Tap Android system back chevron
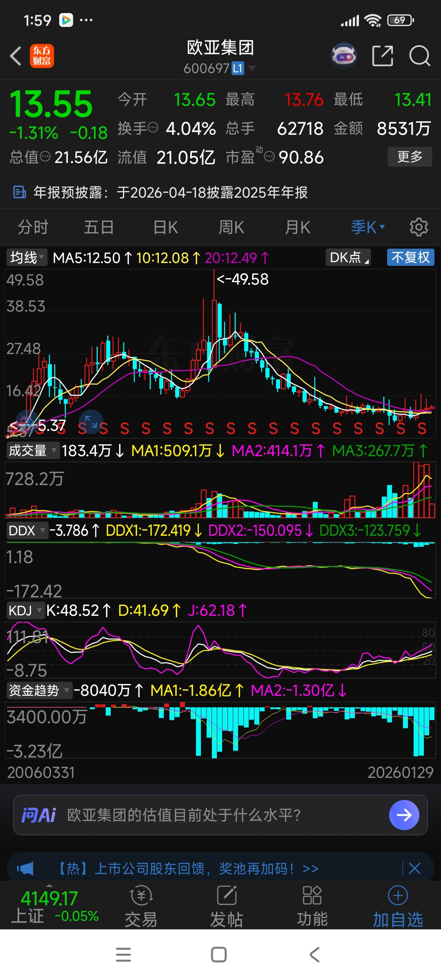Screen dimensions: 441x980 coord(314,954)
